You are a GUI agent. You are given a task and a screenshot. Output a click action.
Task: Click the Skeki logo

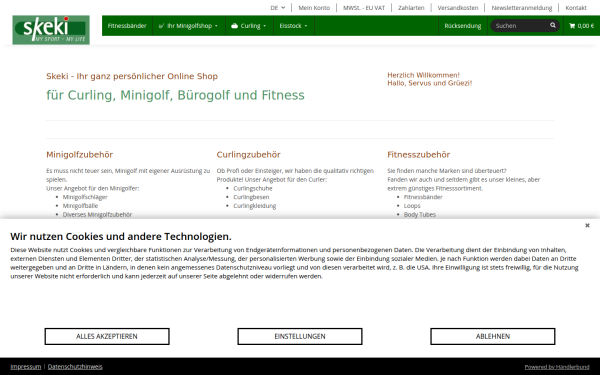[x=51, y=30]
